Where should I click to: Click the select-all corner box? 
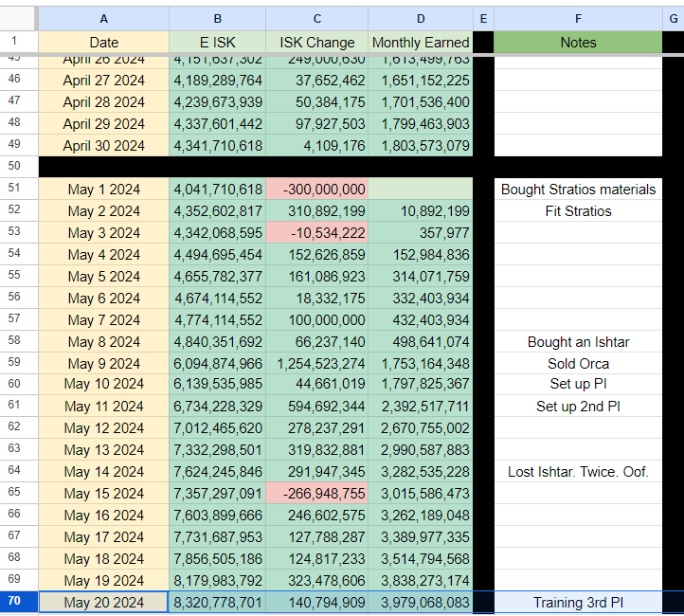pyautogui.click(x=18, y=17)
